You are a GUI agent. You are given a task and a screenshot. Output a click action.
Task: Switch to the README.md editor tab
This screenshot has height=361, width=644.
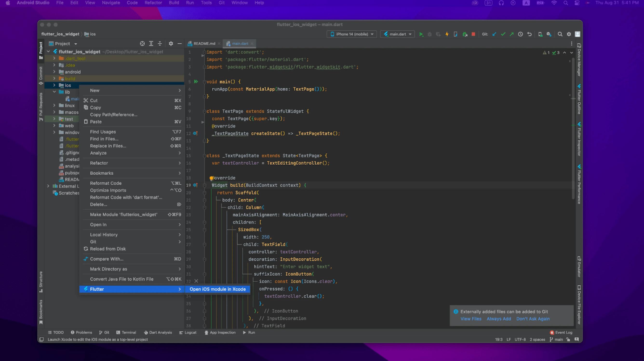pyautogui.click(x=204, y=44)
